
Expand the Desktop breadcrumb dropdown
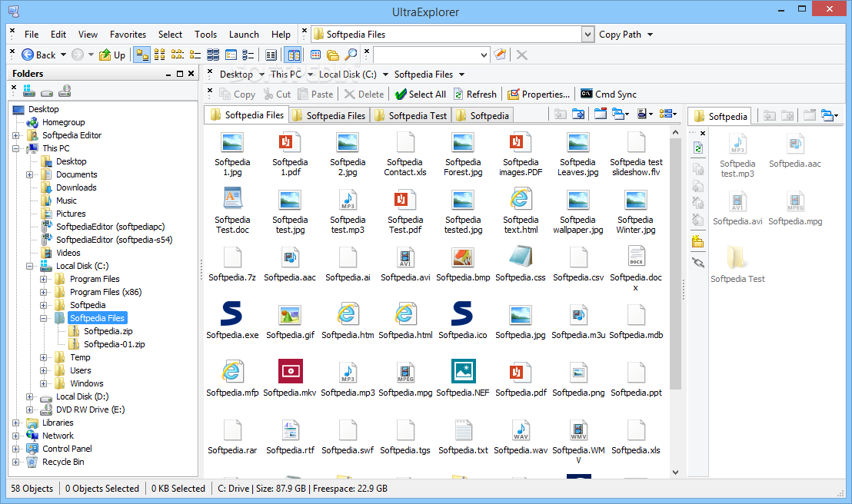(x=261, y=75)
